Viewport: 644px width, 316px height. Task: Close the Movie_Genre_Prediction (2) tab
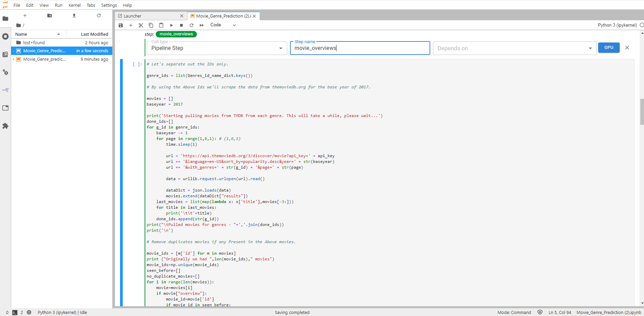click(x=254, y=16)
